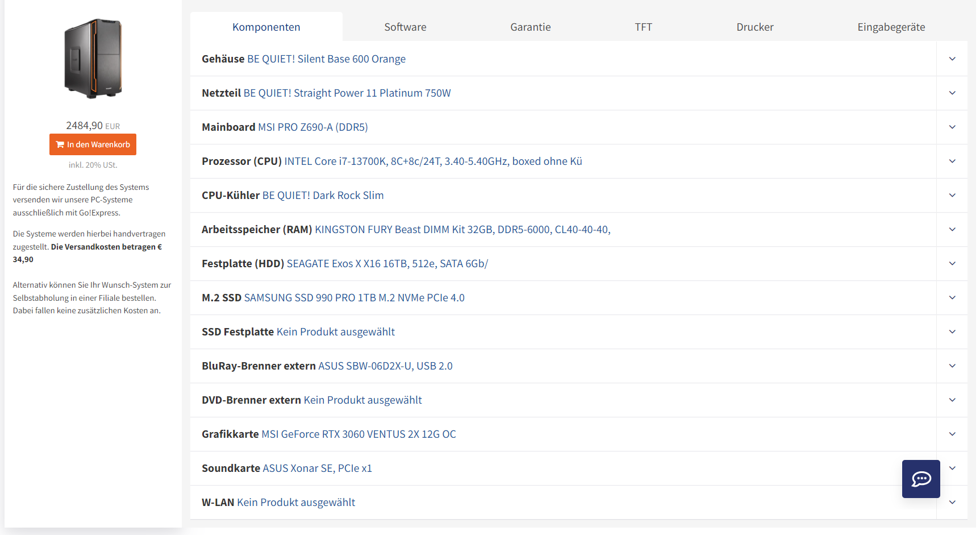The height and width of the screenshot is (535, 980).
Task: Click MSI GeForce RTX 3060 VENTUS text
Action: 358,434
